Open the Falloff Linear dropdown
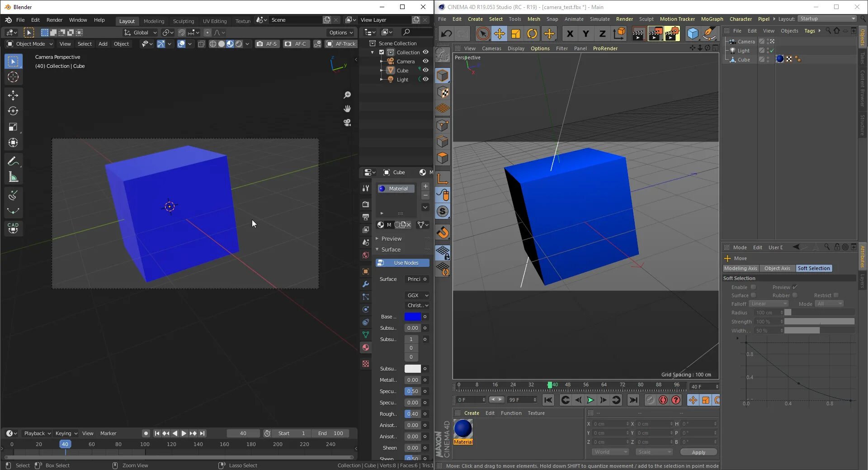 tap(769, 304)
